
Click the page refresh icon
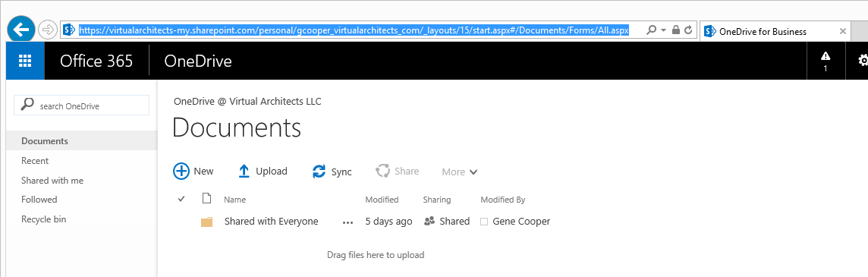point(688,30)
